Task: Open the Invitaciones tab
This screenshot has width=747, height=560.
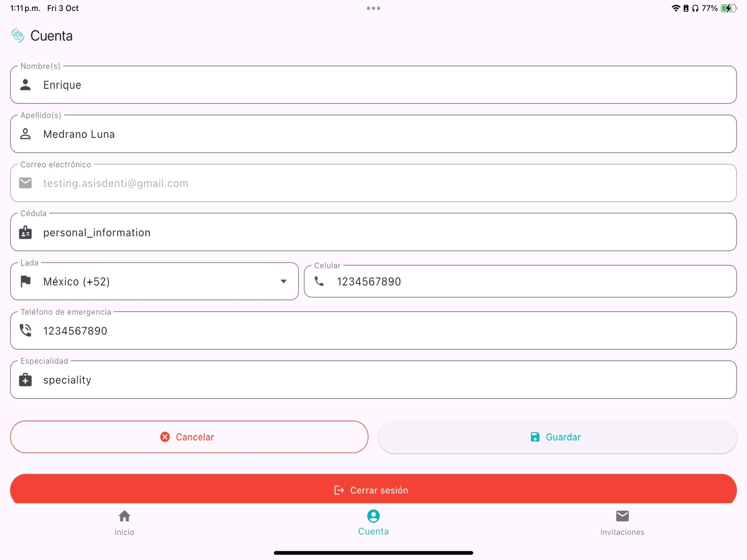Action: [x=622, y=523]
